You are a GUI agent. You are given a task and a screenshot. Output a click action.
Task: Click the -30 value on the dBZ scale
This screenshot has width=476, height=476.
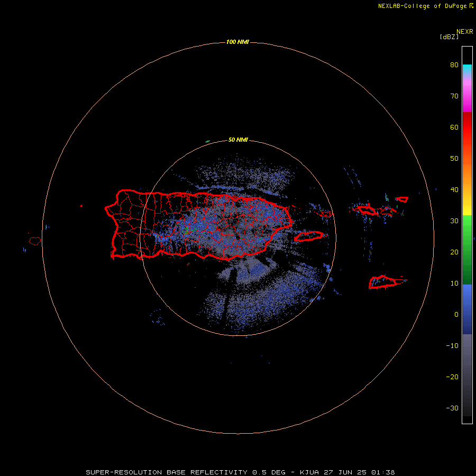452,408
